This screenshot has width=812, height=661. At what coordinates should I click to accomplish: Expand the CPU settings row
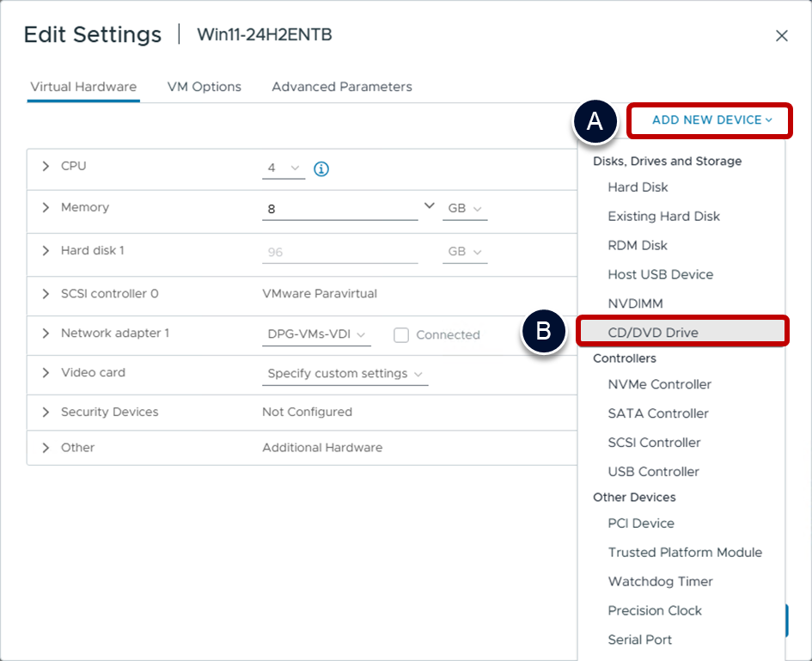pyautogui.click(x=46, y=167)
